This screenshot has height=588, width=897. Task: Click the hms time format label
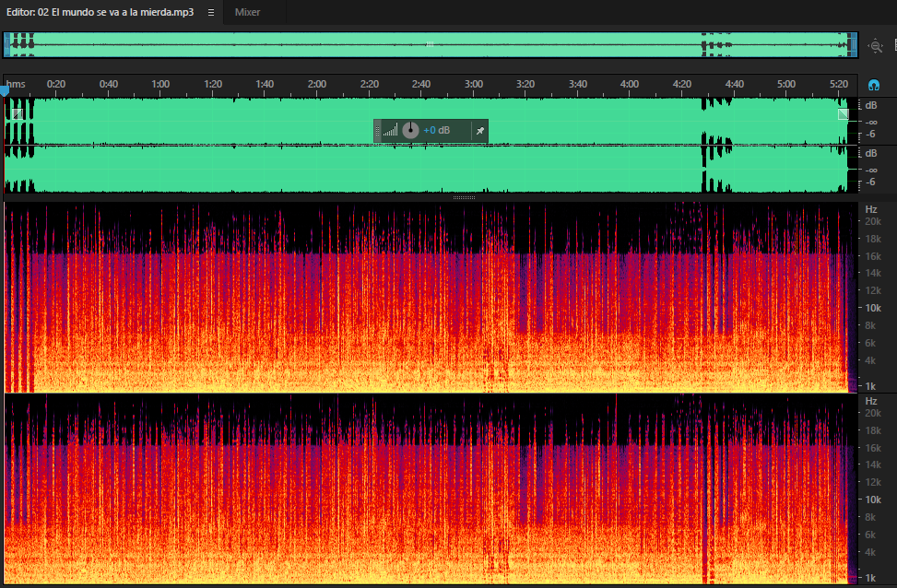click(x=16, y=84)
